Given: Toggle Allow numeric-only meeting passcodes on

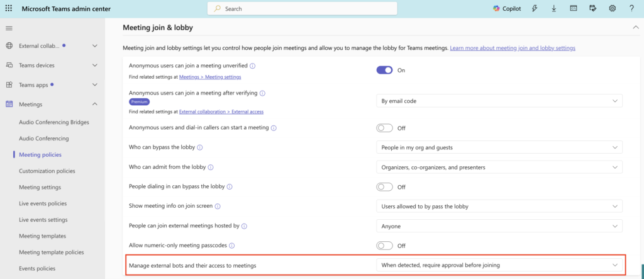Looking at the screenshot, I should [x=385, y=246].
